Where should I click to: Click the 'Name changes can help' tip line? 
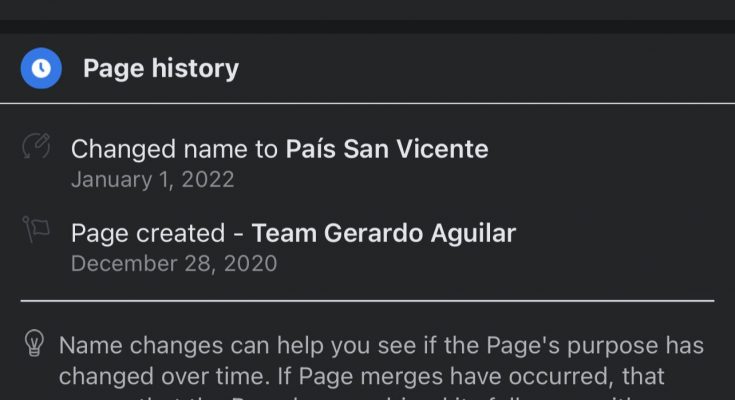click(x=382, y=346)
